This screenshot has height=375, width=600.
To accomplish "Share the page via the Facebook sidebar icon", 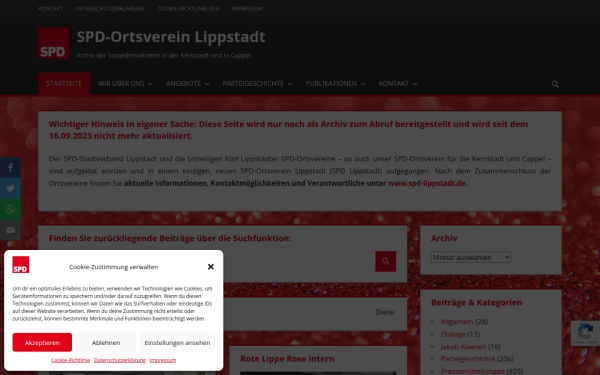I will [x=10, y=167].
